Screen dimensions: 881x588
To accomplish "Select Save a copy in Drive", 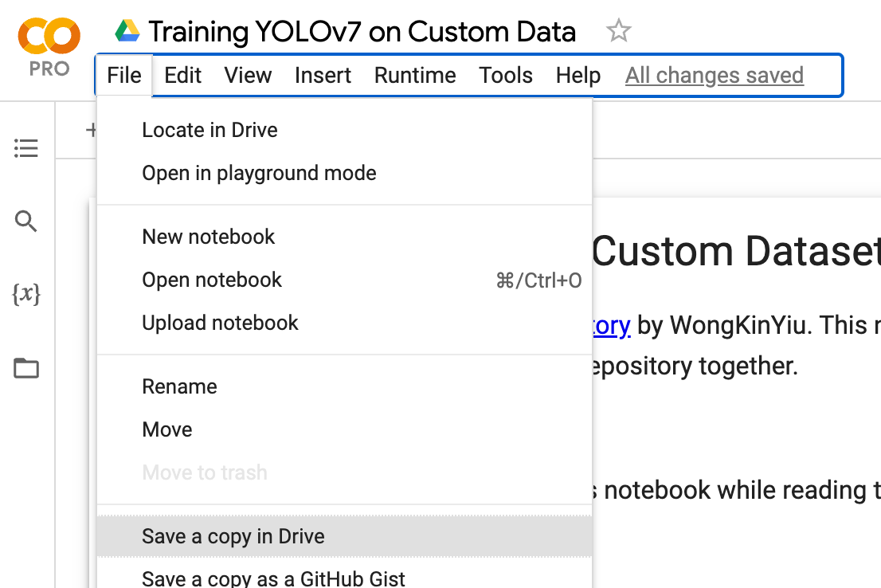I will [x=233, y=536].
